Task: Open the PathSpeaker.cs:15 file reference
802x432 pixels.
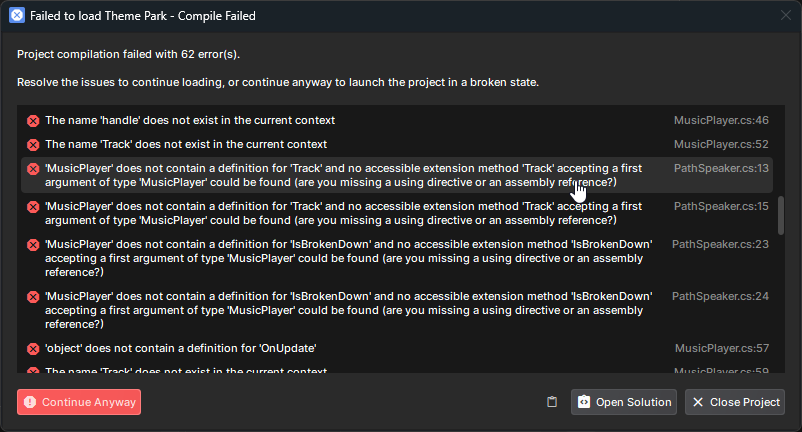Action: pos(721,206)
